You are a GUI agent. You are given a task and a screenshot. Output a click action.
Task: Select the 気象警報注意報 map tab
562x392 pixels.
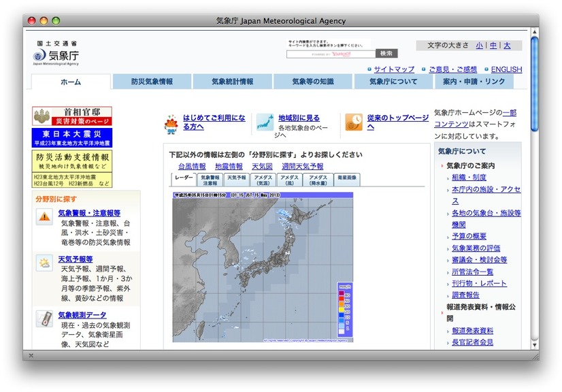(210, 180)
